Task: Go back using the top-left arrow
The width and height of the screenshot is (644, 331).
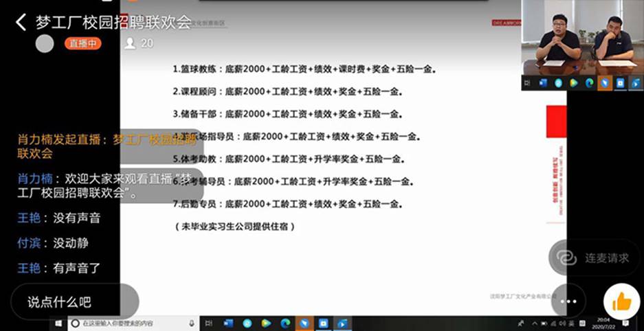Action: tap(21, 22)
